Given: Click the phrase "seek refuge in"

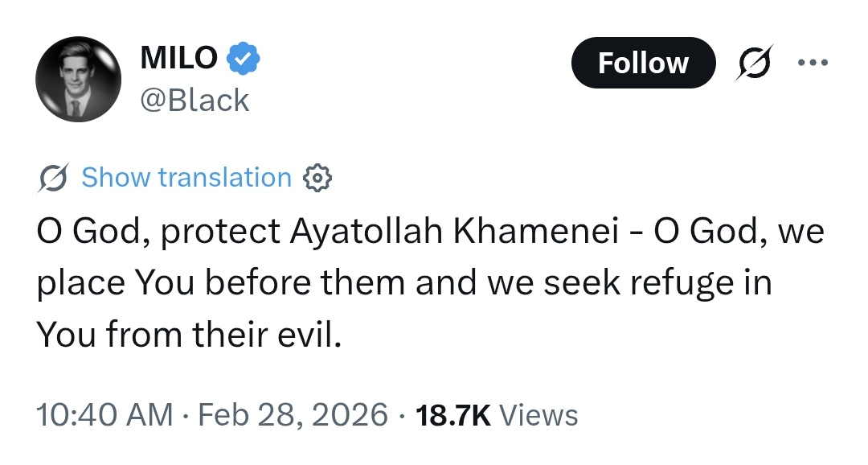Looking at the screenshot, I should tap(648, 284).
